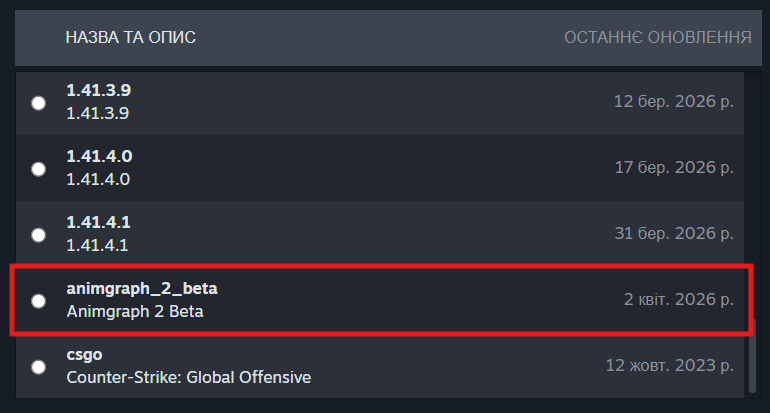Screen dimensions: 770x413
Task: Click the 12 жовт. 2023 р. date
Action: click(x=670, y=366)
